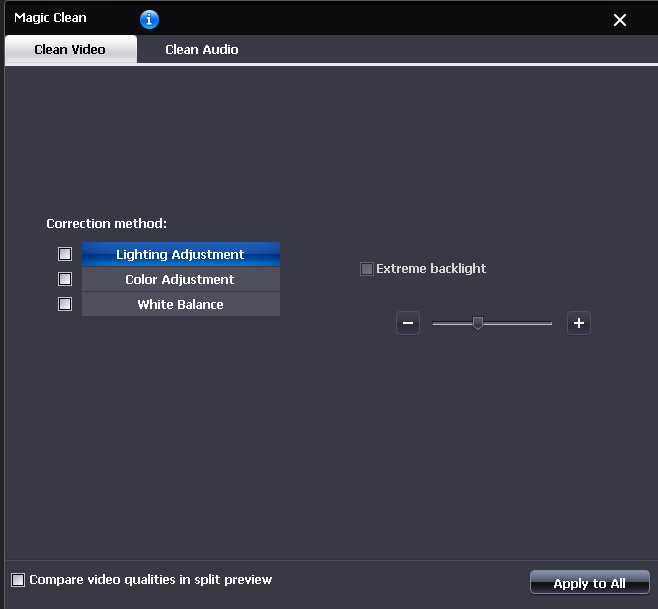Switch to the Clean Audio tab

(x=201, y=49)
